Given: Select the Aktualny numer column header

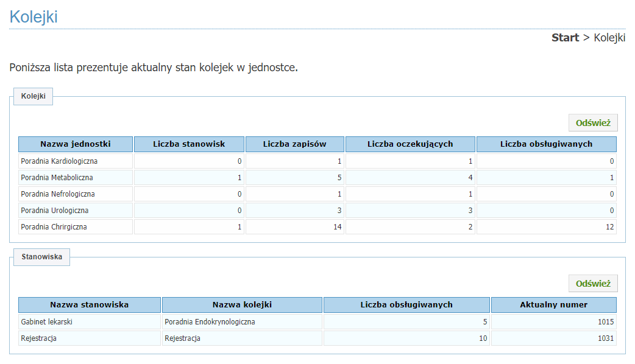Looking at the screenshot, I should click(x=553, y=305).
